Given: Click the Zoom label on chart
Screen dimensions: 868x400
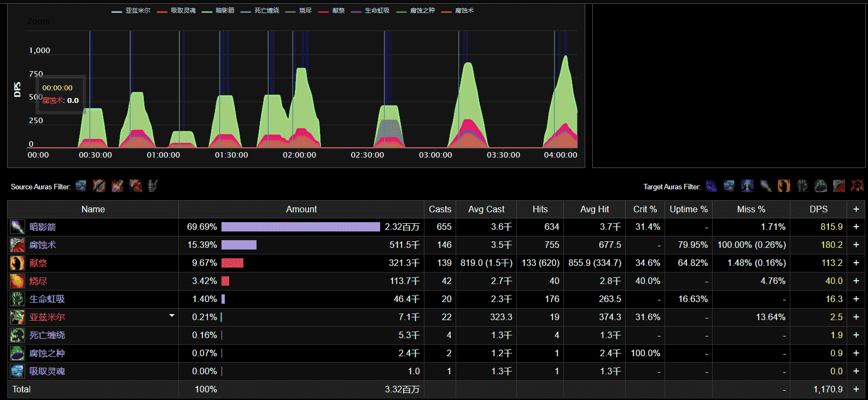Looking at the screenshot, I should (x=38, y=21).
